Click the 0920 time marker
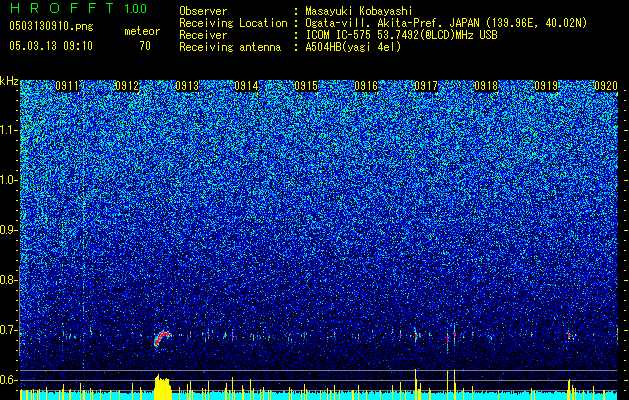The height and width of the screenshot is (400, 629). click(x=606, y=86)
